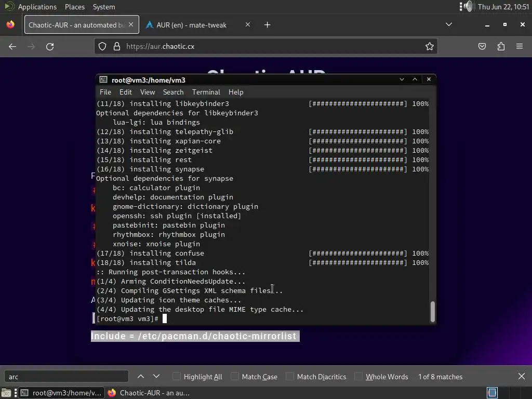Click the URL address bar

pos(265,46)
